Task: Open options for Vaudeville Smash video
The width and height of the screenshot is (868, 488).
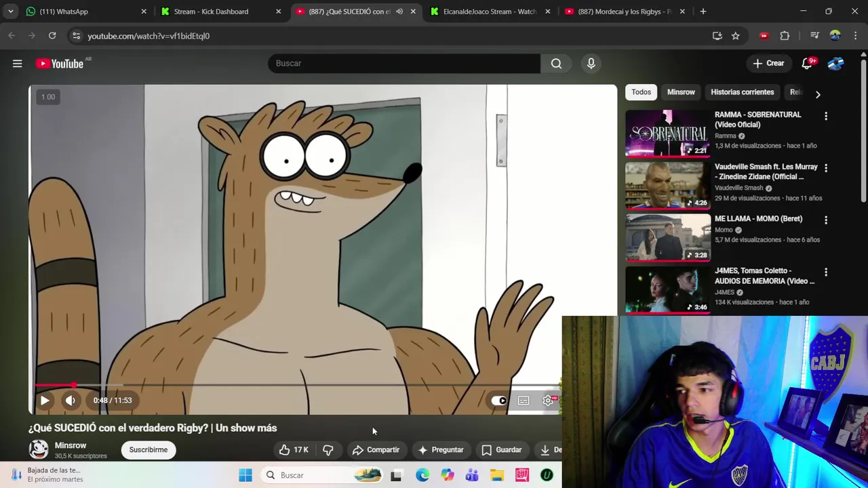Action: (826, 168)
